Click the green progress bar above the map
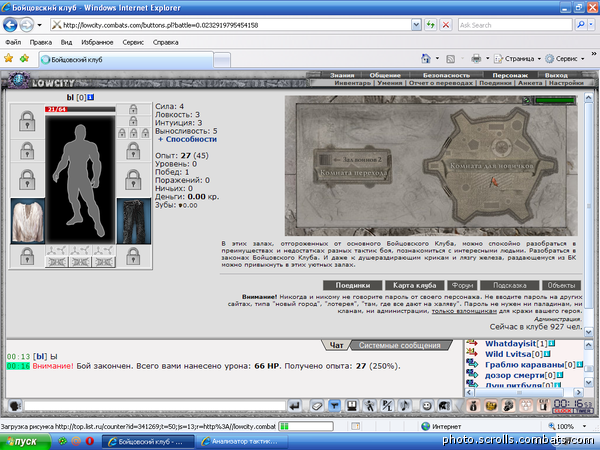 [555, 101]
